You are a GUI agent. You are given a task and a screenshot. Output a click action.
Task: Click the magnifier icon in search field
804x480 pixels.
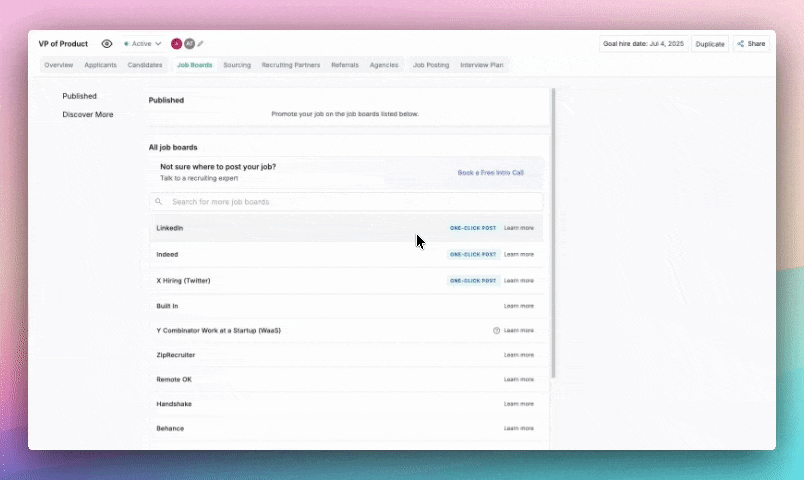[159, 202]
